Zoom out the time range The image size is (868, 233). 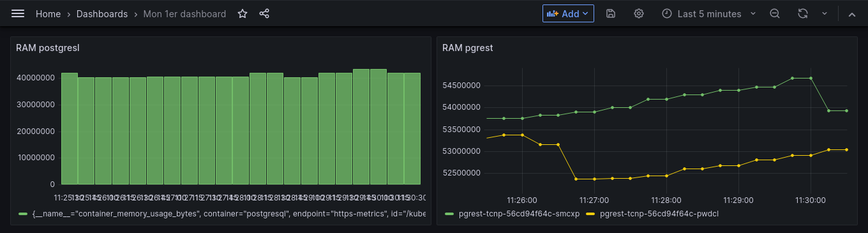(775, 13)
